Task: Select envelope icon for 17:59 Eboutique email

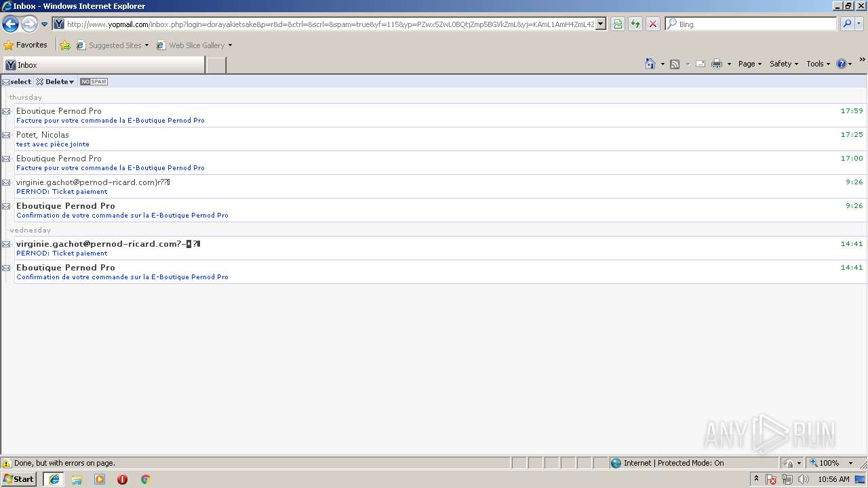Action: click(x=6, y=111)
